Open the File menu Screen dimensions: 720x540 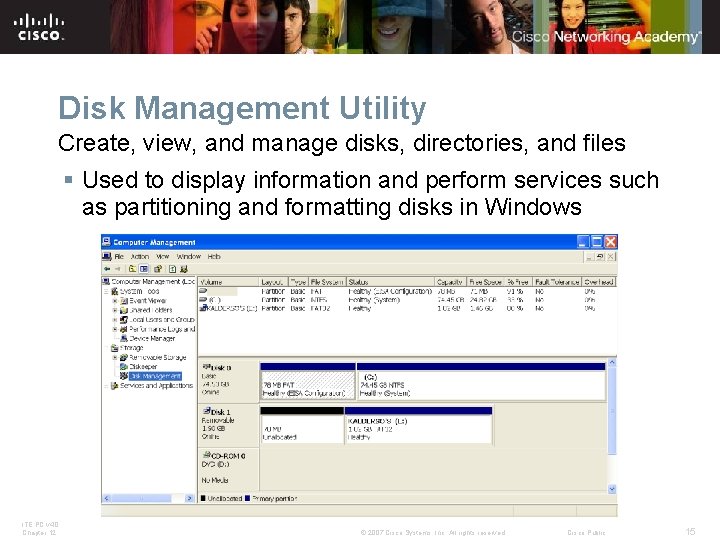pyautogui.click(x=119, y=256)
